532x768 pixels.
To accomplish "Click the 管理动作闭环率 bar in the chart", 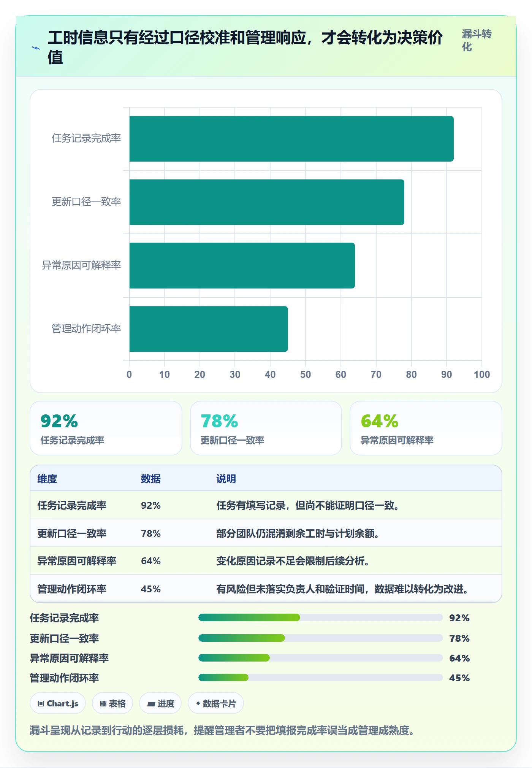I will (209, 329).
